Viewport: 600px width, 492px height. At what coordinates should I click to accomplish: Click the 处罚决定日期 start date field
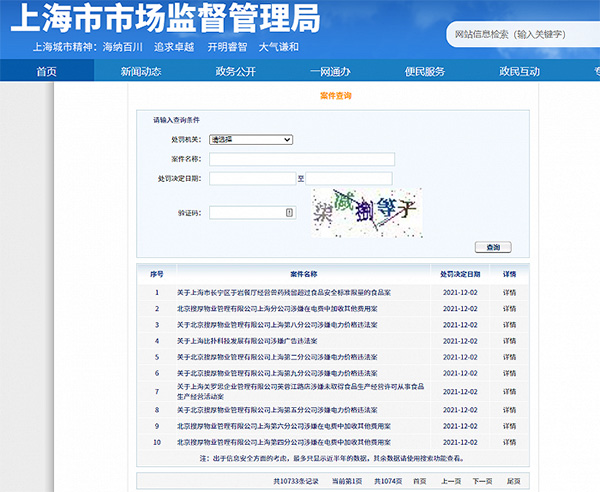[253, 179]
